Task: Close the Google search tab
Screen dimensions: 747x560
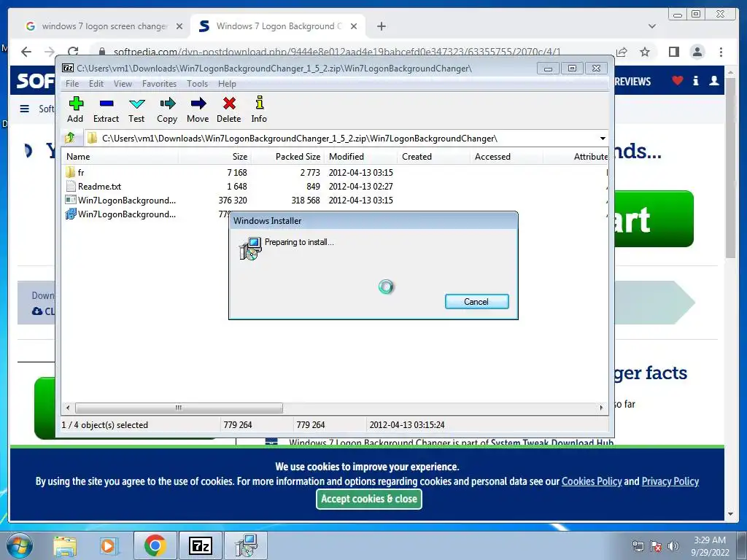Action: [x=179, y=26]
